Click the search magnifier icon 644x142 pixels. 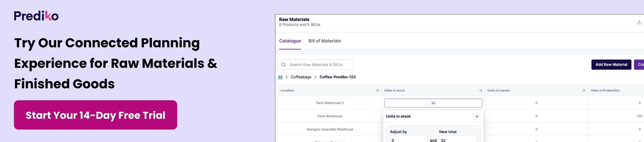284,65
